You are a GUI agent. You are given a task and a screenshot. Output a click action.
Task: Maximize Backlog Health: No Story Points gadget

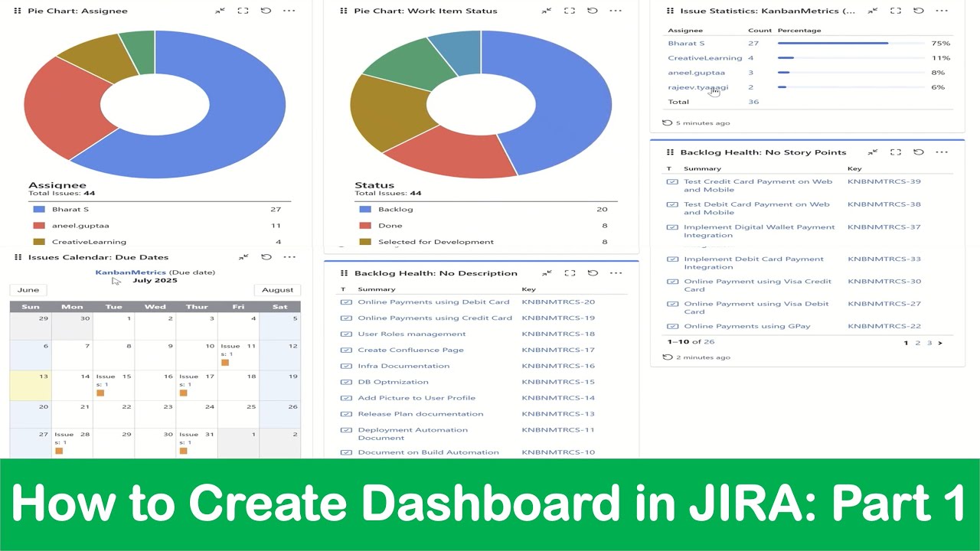point(895,152)
